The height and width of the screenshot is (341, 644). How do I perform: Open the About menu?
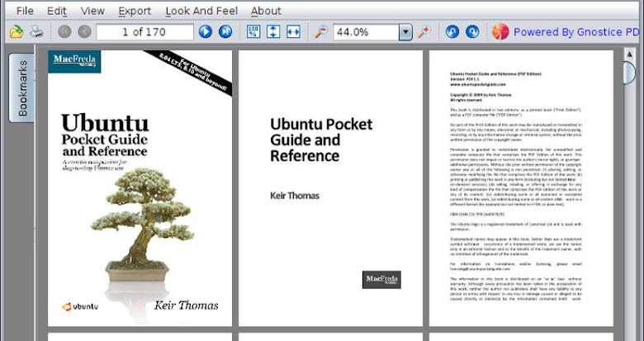click(x=266, y=11)
